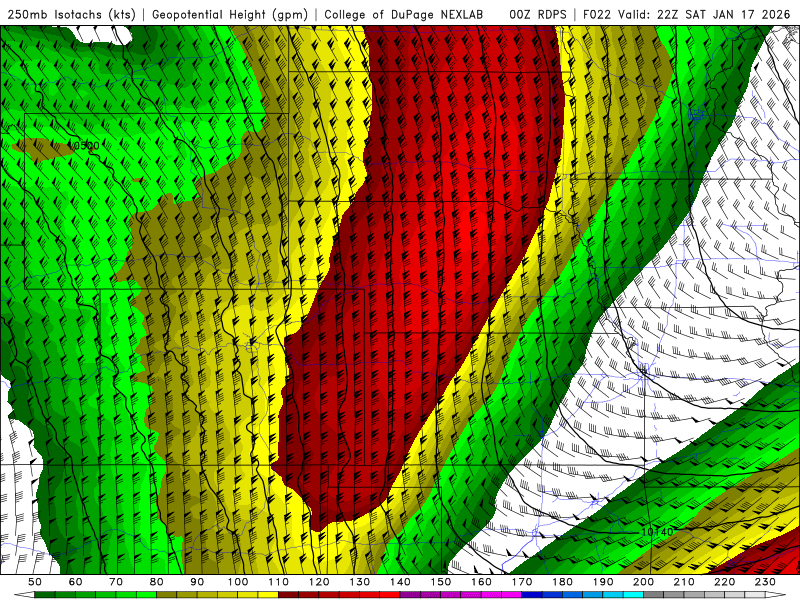Click the "22Z SAT JAN 17 2026" valid time

click(723, 15)
